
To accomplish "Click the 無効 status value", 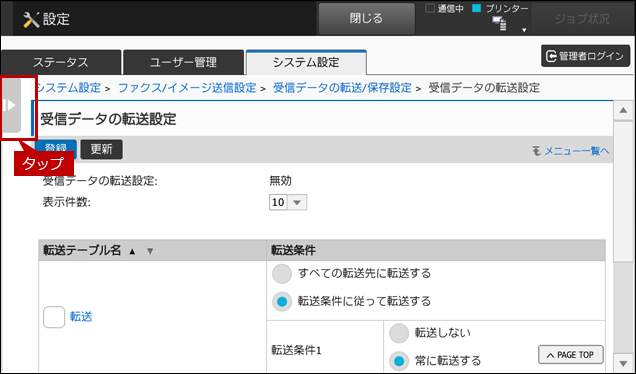I will pyautogui.click(x=280, y=181).
